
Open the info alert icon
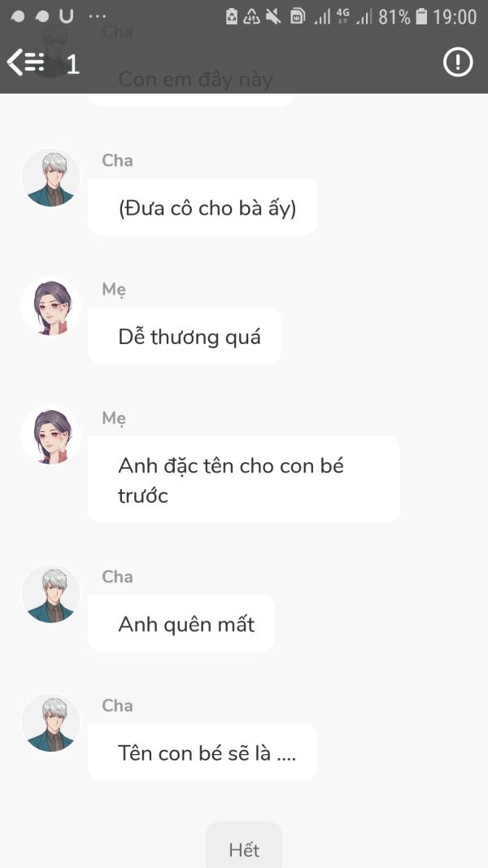[458, 62]
